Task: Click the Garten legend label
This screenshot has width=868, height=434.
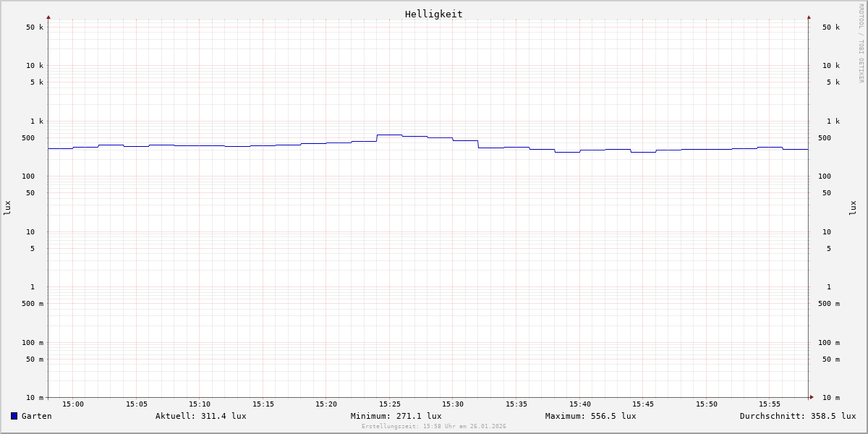Action: (36, 416)
